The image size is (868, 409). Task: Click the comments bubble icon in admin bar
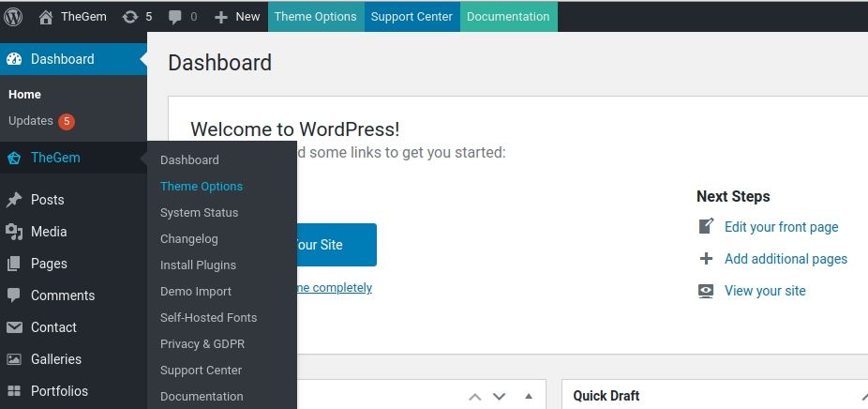173,16
